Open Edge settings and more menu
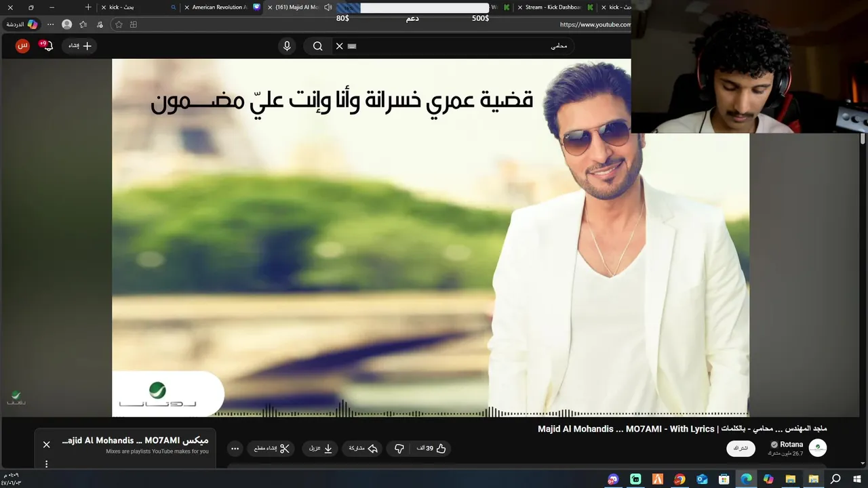Viewport: 868px width, 488px height. pos(50,24)
